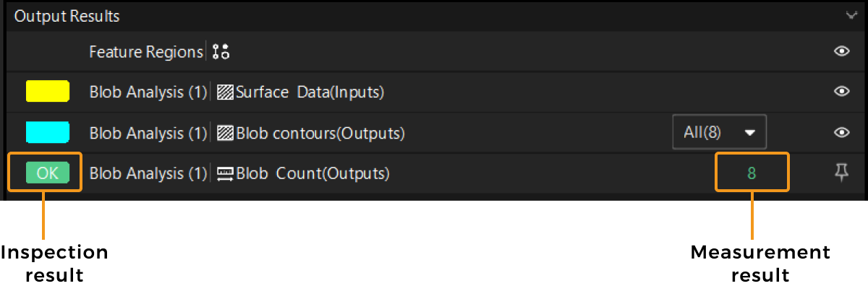Click the hatched Blob contours icon

pyautogui.click(x=226, y=134)
